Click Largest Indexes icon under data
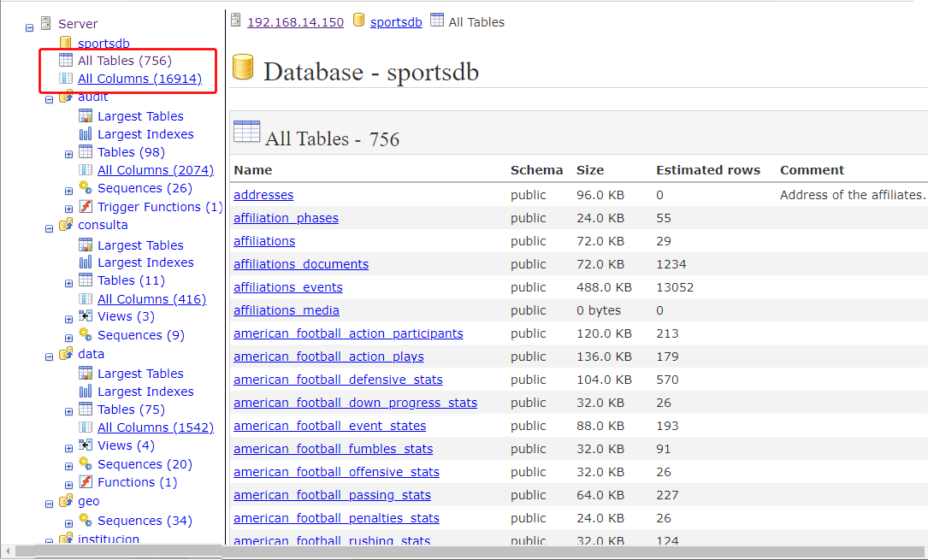Viewport: 928px width, 560px height. coord(86,391)
